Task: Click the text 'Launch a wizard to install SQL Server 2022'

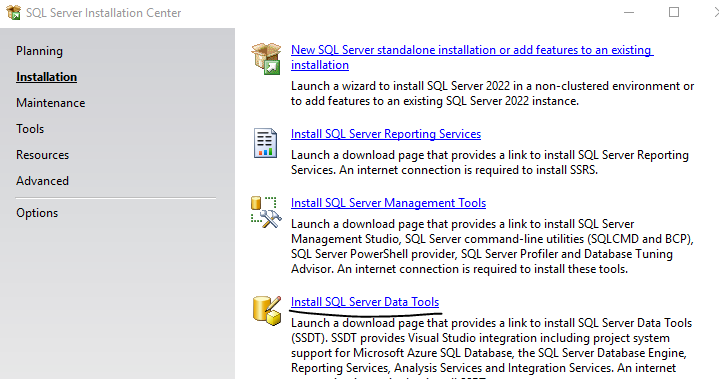Action: 400,86
